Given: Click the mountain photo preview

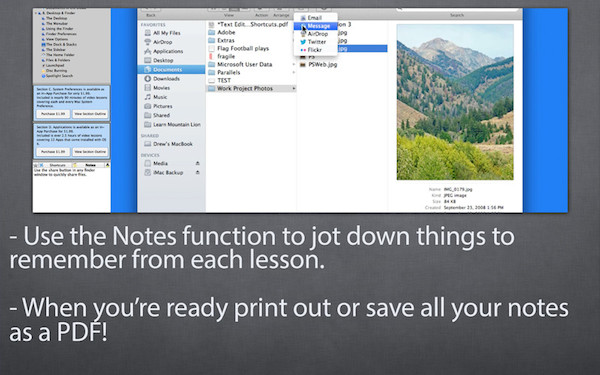Looking at the screenshot, I should [455, 102].
